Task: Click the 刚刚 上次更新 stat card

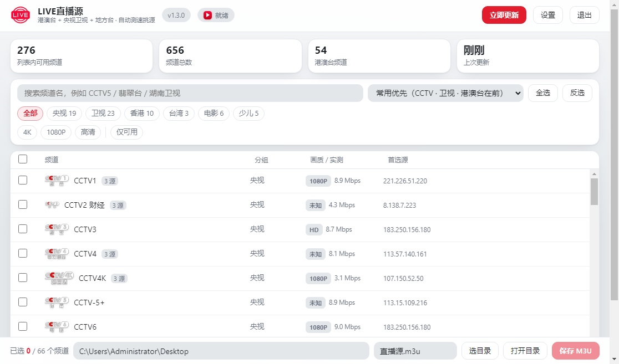Action: (528, 56)
